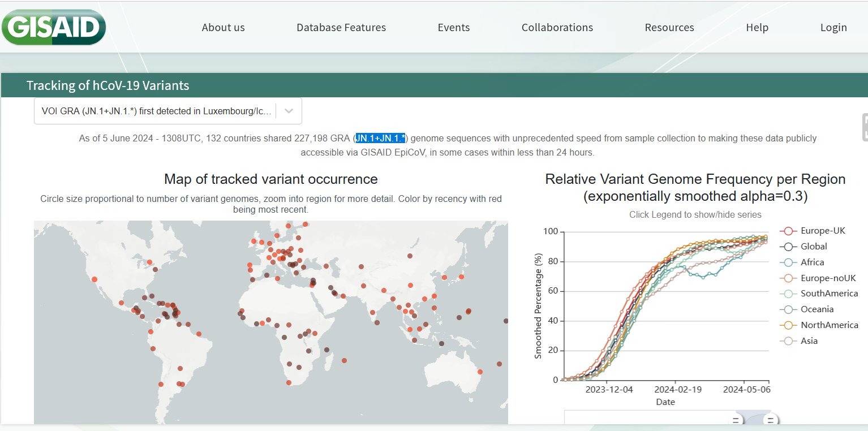Open the Help page link
The width and height of the screenshot is (868, 431).
point(757,28)
